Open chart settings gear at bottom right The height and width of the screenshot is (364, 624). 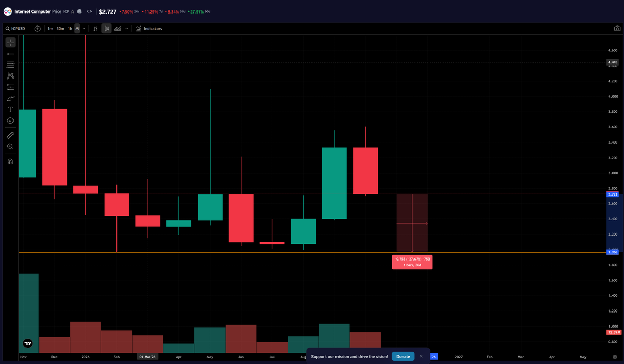615,357
